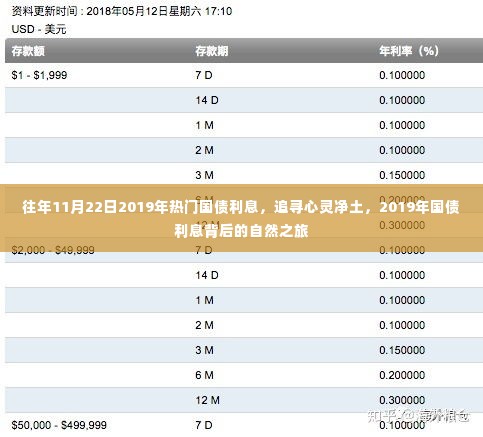This screenshot has height=437, width=483.
Task: Click the 14 D term in $2,000 section
Action: [207, 275]
